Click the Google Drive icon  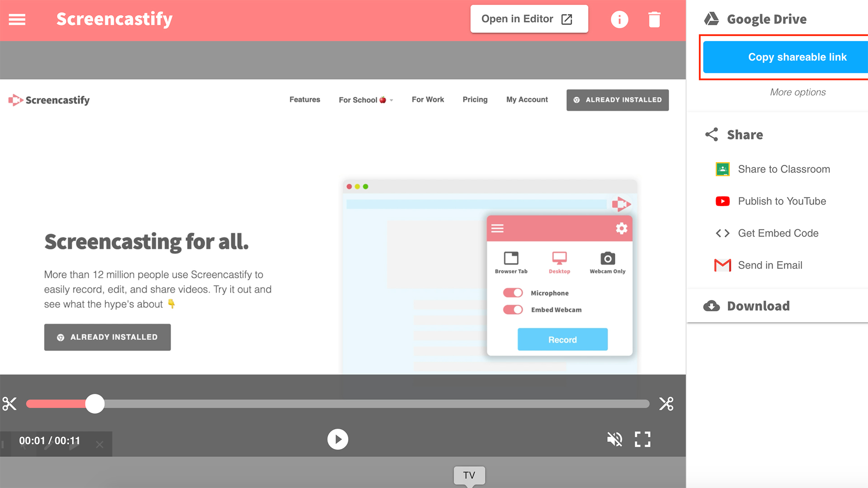tap(711, 19)
